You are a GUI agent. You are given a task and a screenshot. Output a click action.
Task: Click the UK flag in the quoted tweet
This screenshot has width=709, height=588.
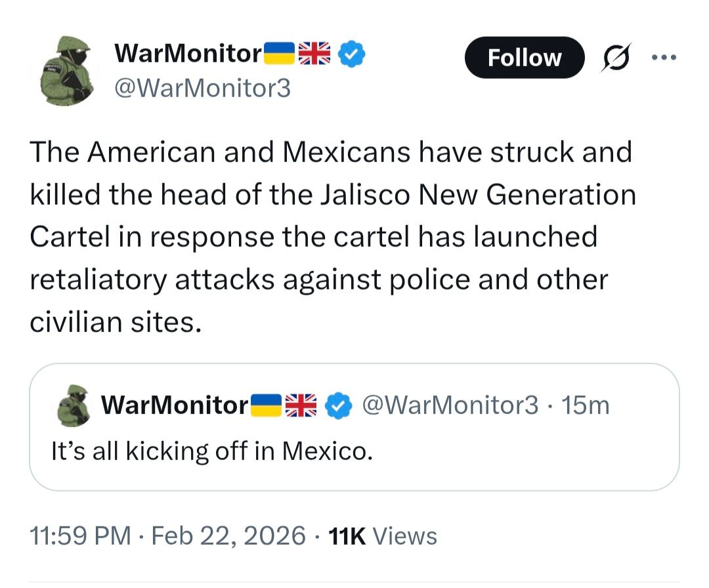pos(301,406)
